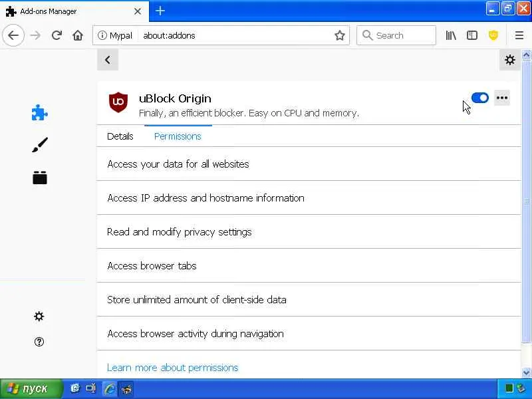The width and height of the screenshot is (532, 399).
Task: Click 'Access IP address and hostname information'
Action: [205, 198]
